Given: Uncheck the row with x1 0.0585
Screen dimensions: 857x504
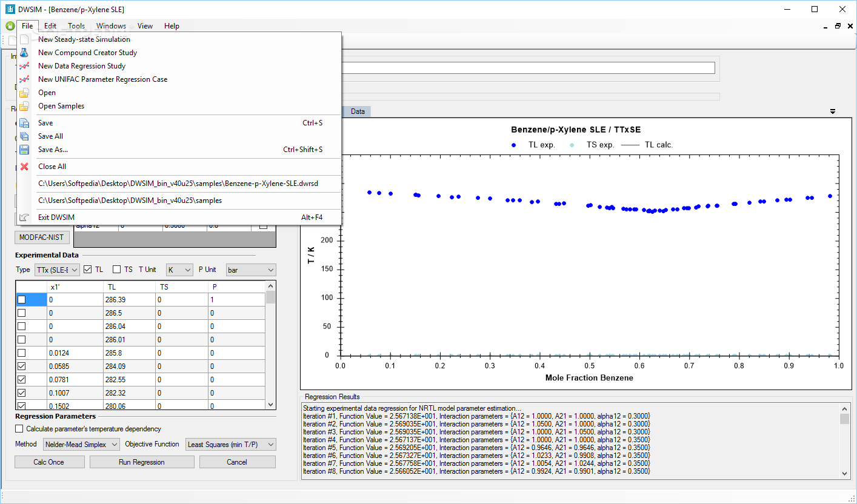Looking at the screenshot, I should pyautogui.click(x=21, y=366).
